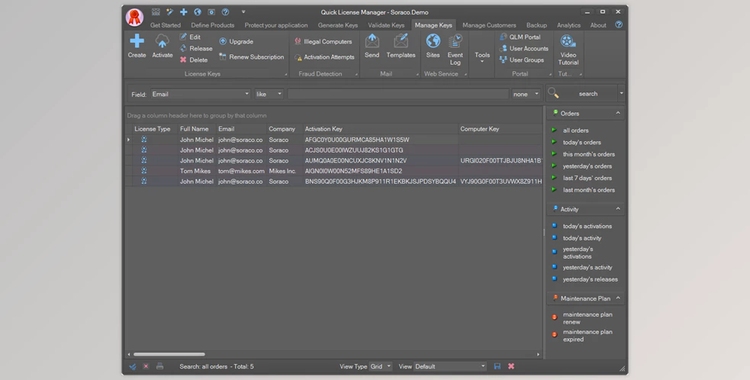Click the Edit pencil icon
The height and width of the screenshot is (380, 750).
[183, 37]
